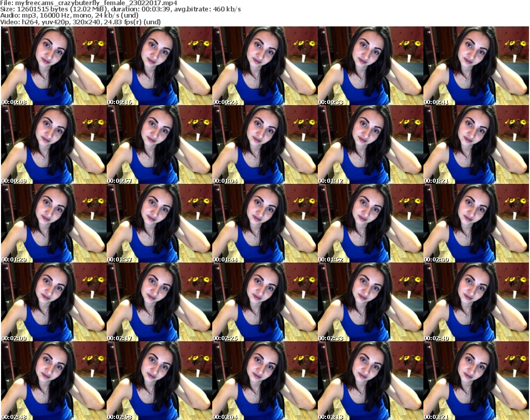Select the thumbnail at 00:02:00
The width and height of the screenshot is (530, 420).
tap(476, 224)
